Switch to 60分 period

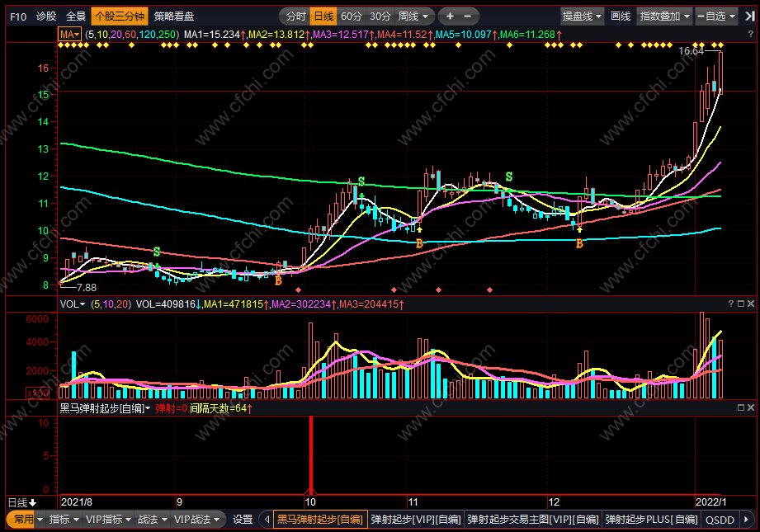coord(352,16)
